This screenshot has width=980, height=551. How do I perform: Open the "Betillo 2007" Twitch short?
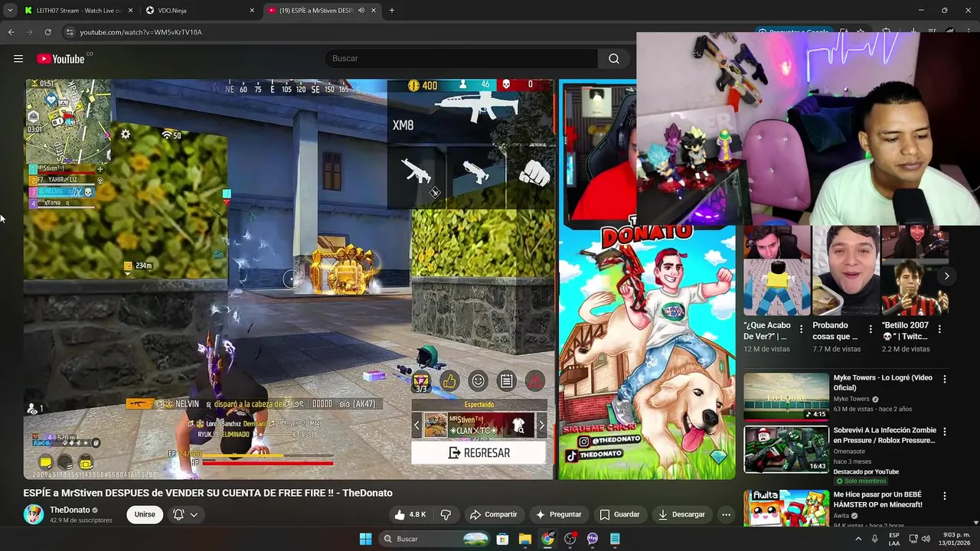tap(913, 271)
